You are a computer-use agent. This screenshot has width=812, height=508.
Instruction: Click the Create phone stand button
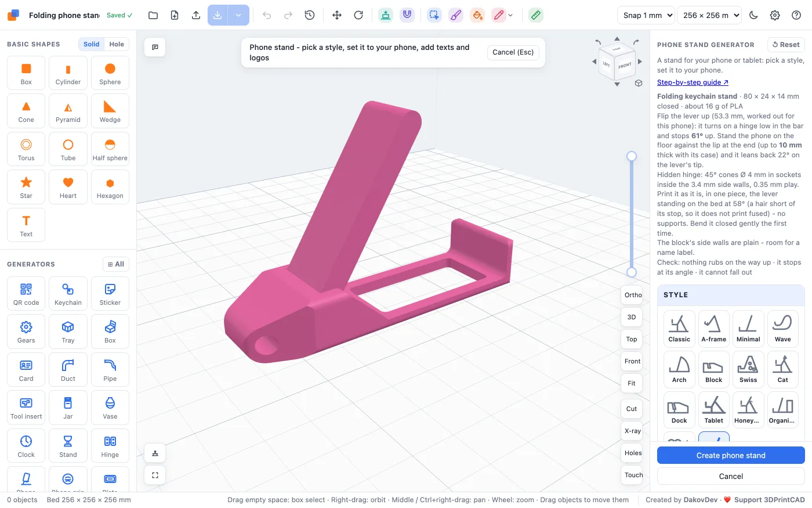731,455
